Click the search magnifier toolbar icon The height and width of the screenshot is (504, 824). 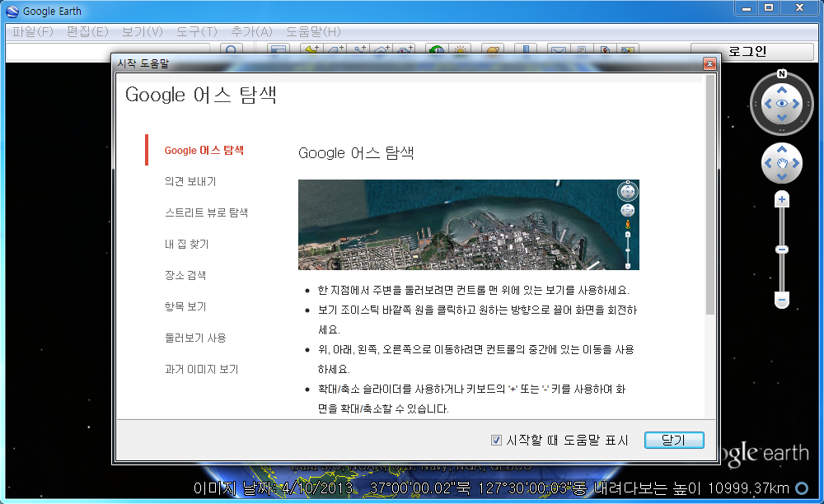point(231,49)
